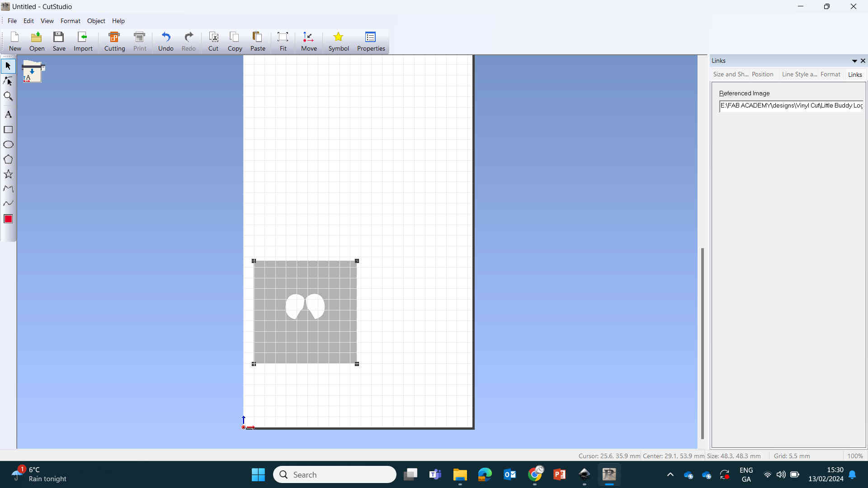868x488 pixels.
Task: Open Microsoft Edge from the taskbar
Action: (485, 474)
